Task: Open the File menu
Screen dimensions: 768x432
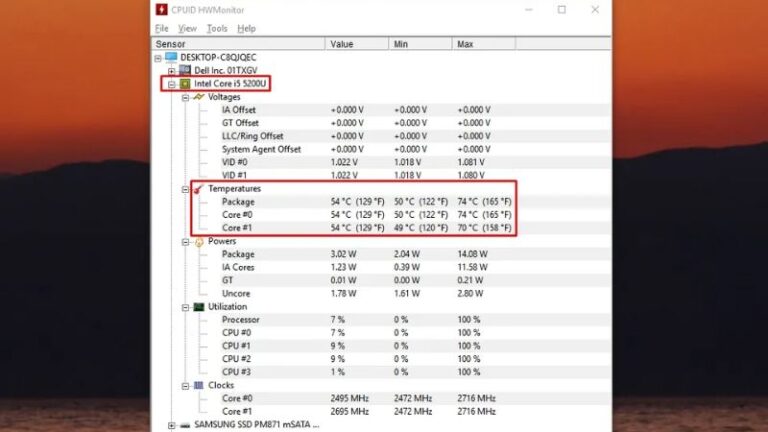Action: (162, 28)
